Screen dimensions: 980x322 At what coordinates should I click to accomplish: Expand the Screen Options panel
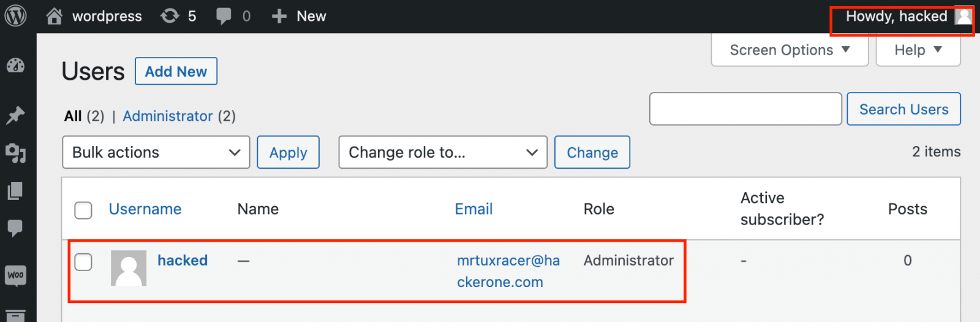[x=789, y=50]
